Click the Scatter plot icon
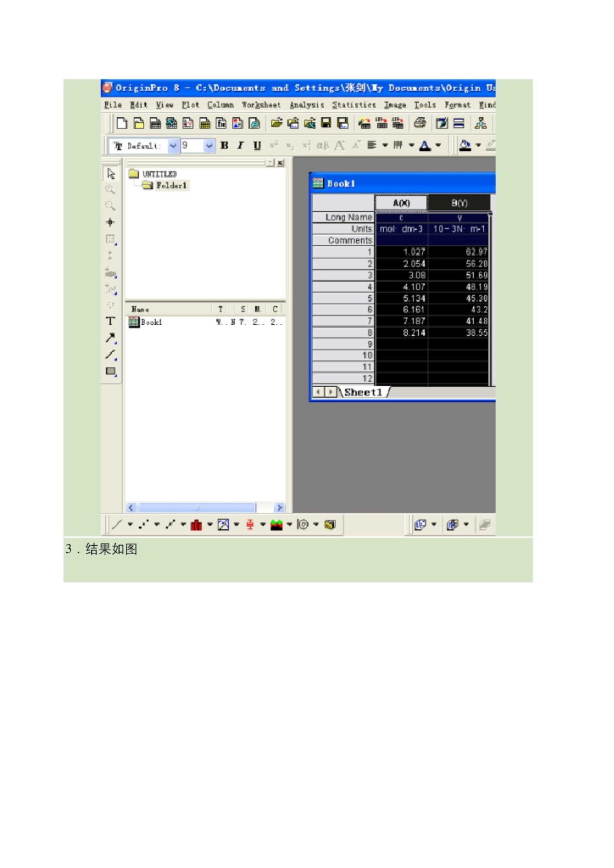Viewport: 614px width, 868px height. 143,524
